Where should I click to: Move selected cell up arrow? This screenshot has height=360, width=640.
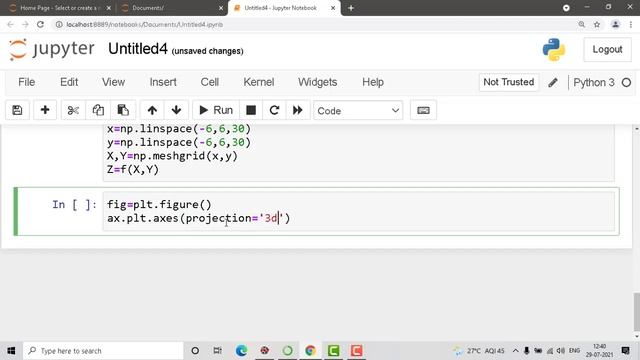152,110
